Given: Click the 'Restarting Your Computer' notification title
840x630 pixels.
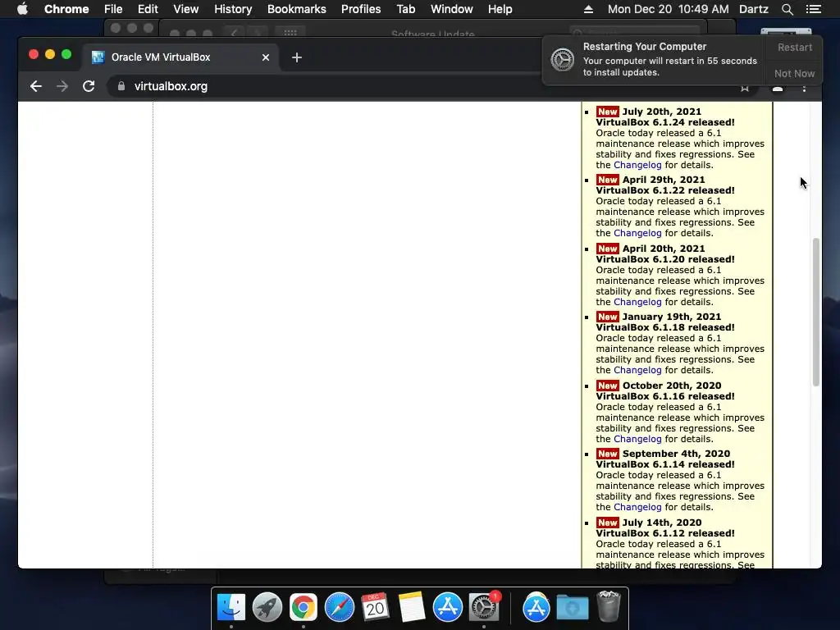Looking at the screenshot, I should click(645, 47).
